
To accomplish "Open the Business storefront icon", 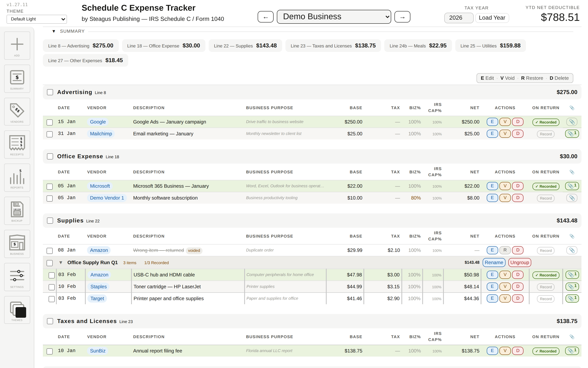I will pos(17,244).
